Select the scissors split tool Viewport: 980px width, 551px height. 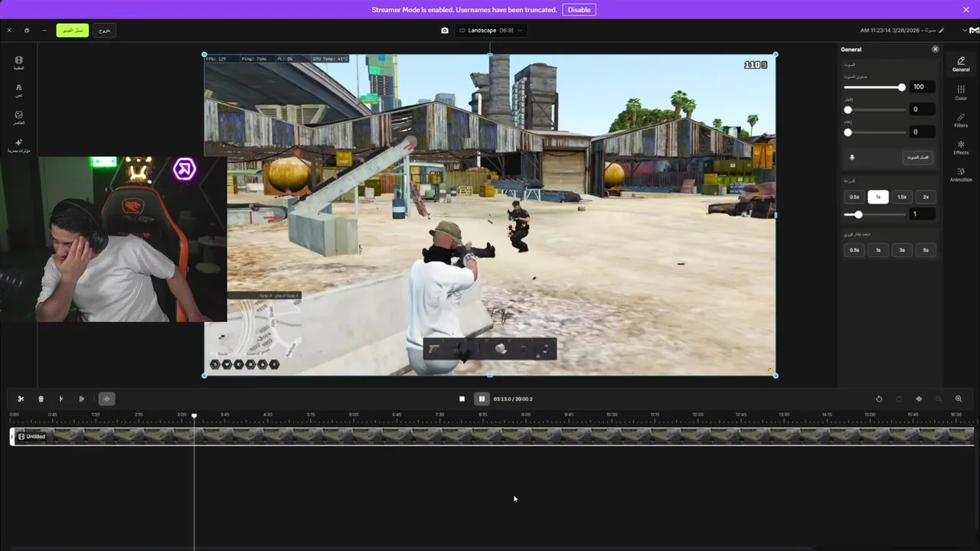(x=21, y=399)
